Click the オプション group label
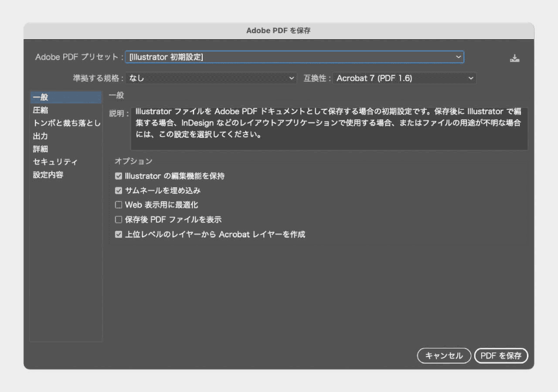Screen dimensions: 558x392 tap(134, 161)
